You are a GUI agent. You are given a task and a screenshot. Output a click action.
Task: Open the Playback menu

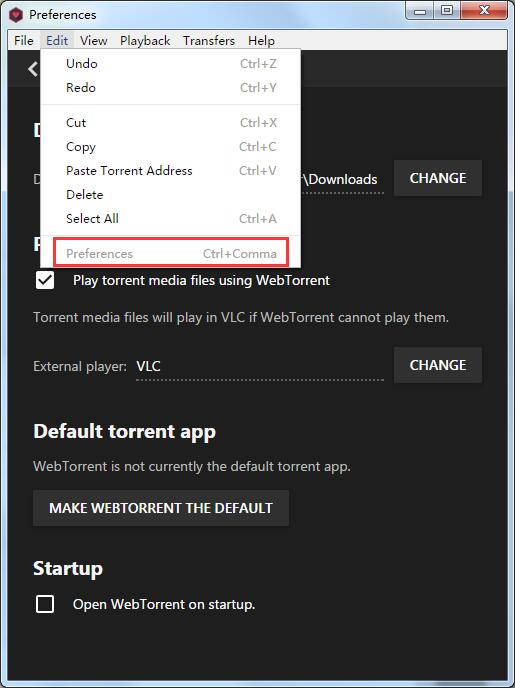pyautogui.click(x=145, y=40)
